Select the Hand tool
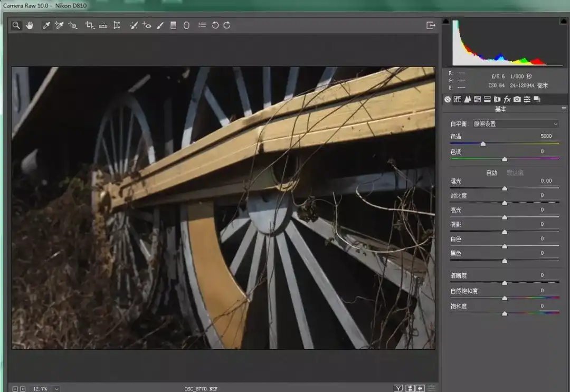This screenshot has width=570, height=392. coord(30,25)
